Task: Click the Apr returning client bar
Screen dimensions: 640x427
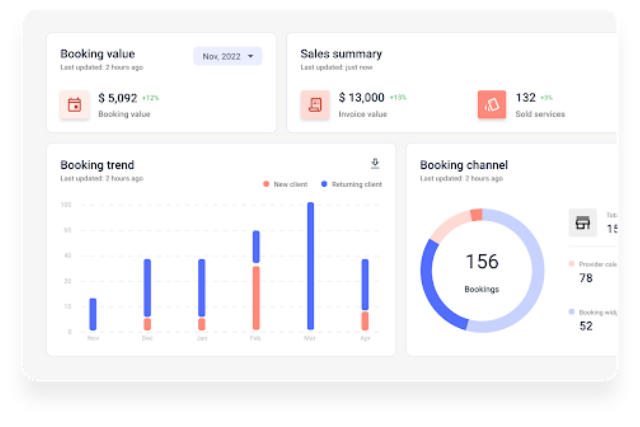Action: [365, 285]
